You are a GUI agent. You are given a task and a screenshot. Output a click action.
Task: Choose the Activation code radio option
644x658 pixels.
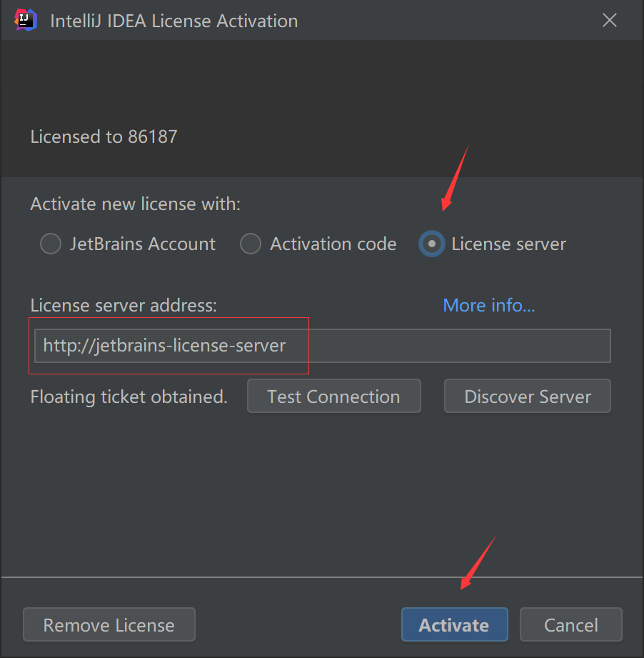[251, 244]
